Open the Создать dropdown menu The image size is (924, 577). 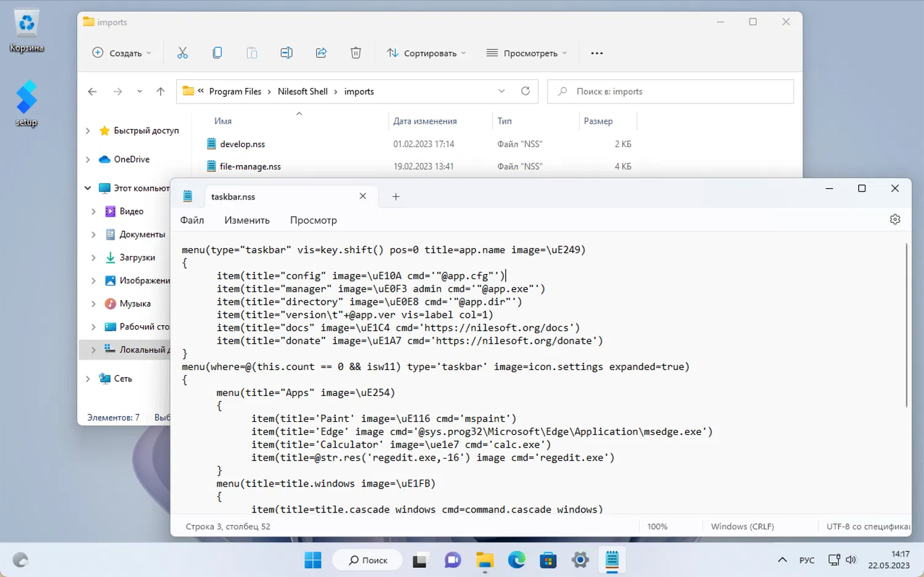point(121,53)
